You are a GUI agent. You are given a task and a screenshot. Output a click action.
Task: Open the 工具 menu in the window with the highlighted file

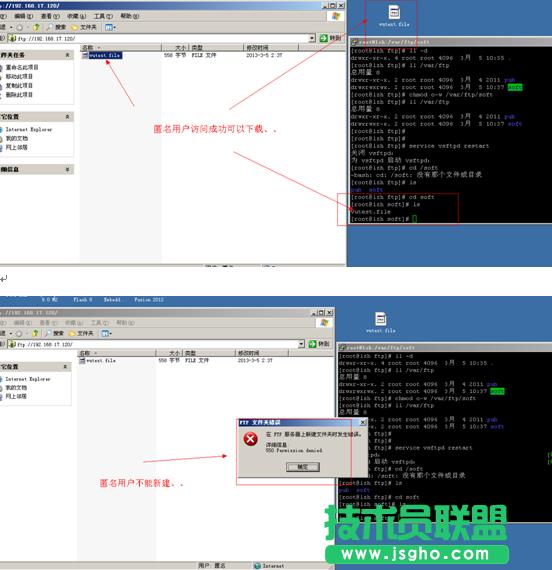coord(103,16)
